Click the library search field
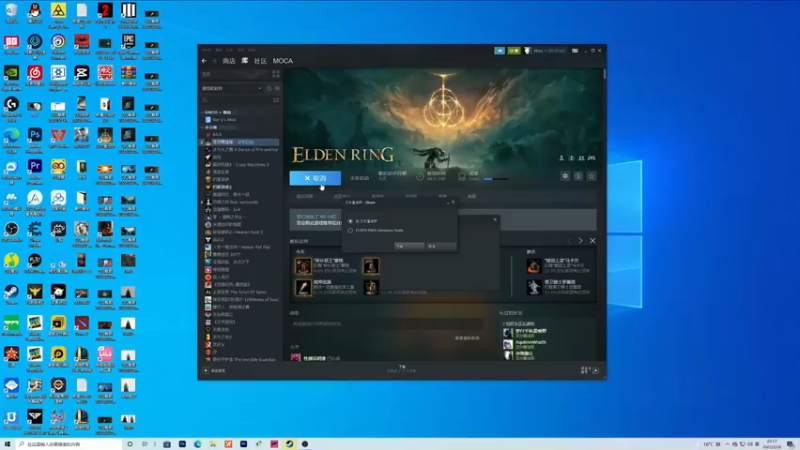The height and width of the screenshot is (450, 800). pos(236,101)
